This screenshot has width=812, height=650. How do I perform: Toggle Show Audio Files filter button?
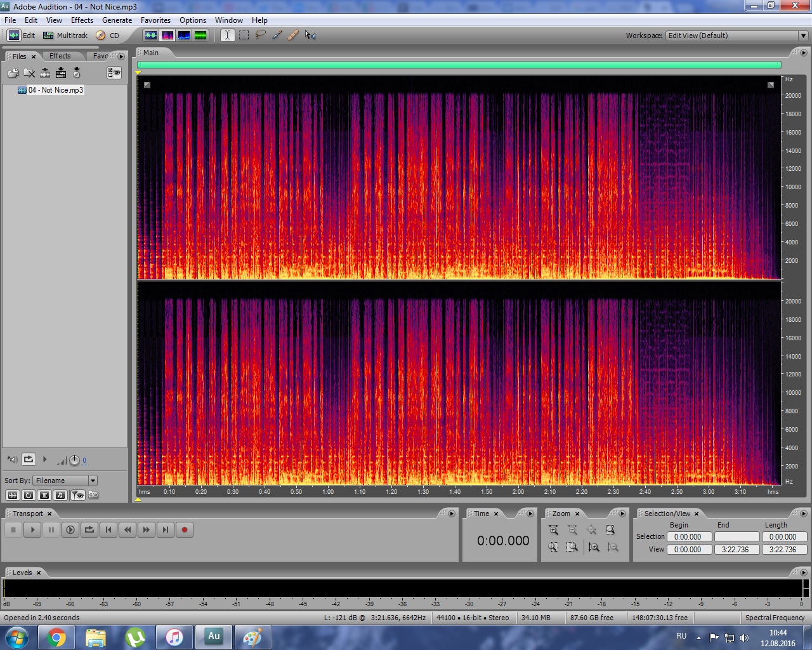click(x=12, y=495)
